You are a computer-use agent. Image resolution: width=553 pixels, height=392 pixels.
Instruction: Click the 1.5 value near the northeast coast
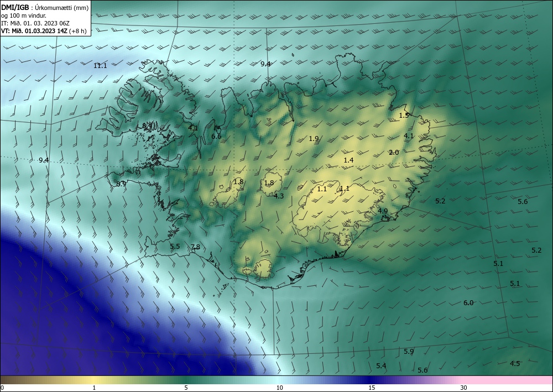click(404, 115)
